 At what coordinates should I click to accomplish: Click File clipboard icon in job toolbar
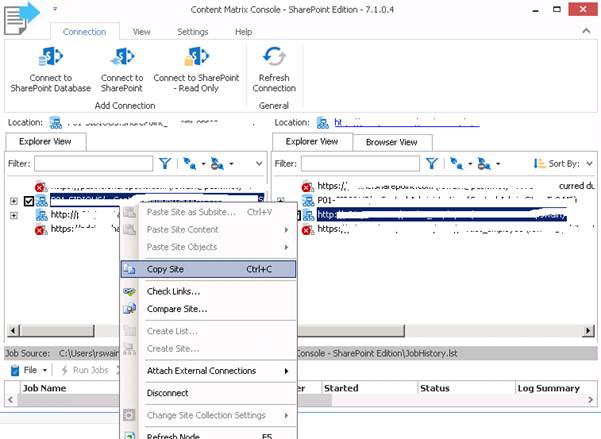click(15, 370)
